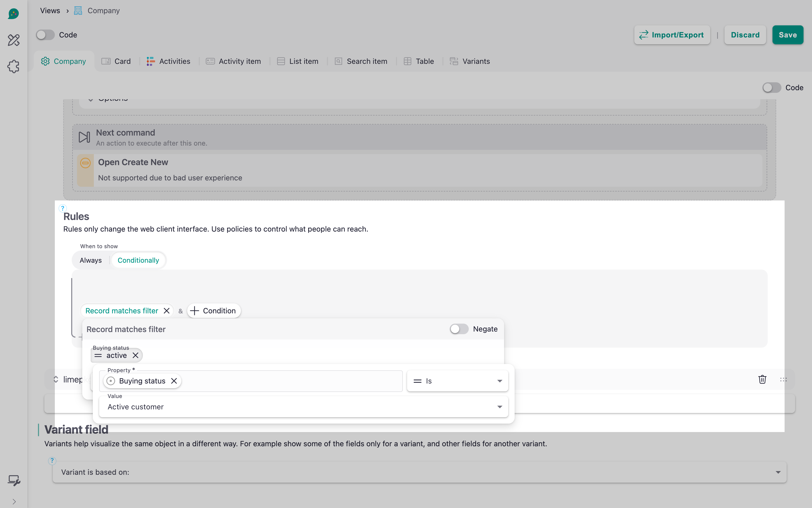Viewport: 812px width, 508px height.
Task: Toggle the Negate switch
Action: tap(459, 329)
